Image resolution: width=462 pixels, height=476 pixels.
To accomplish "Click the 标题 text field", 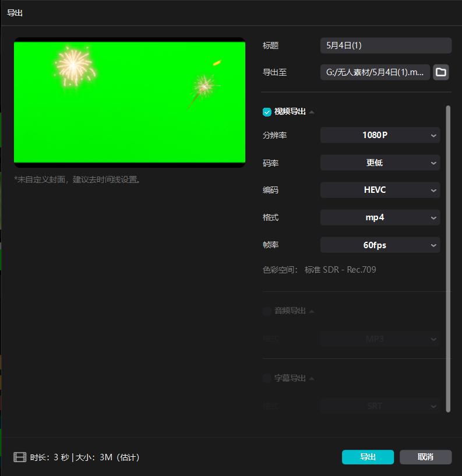I will click(x=386, y=45).
